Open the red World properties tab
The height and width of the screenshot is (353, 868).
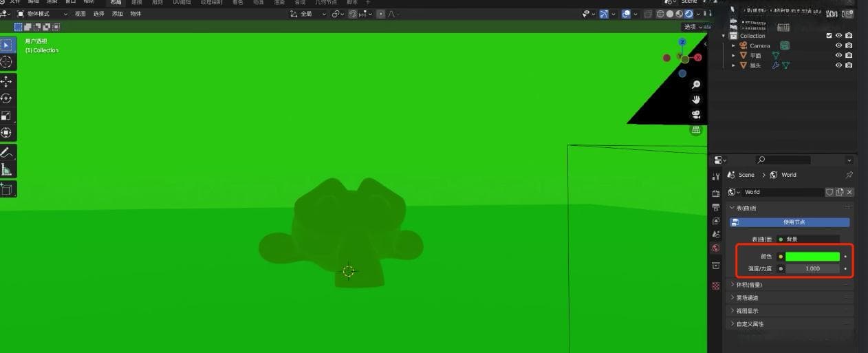point(716,248)
